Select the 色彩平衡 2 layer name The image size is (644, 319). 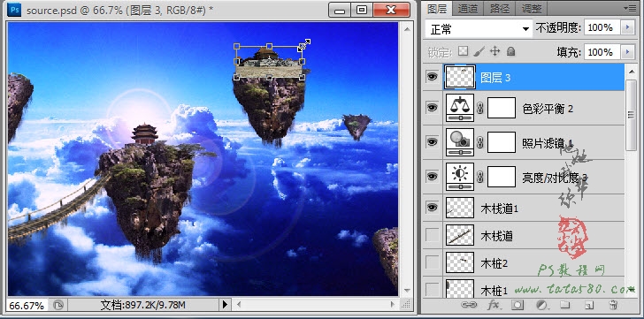[547, 109]
